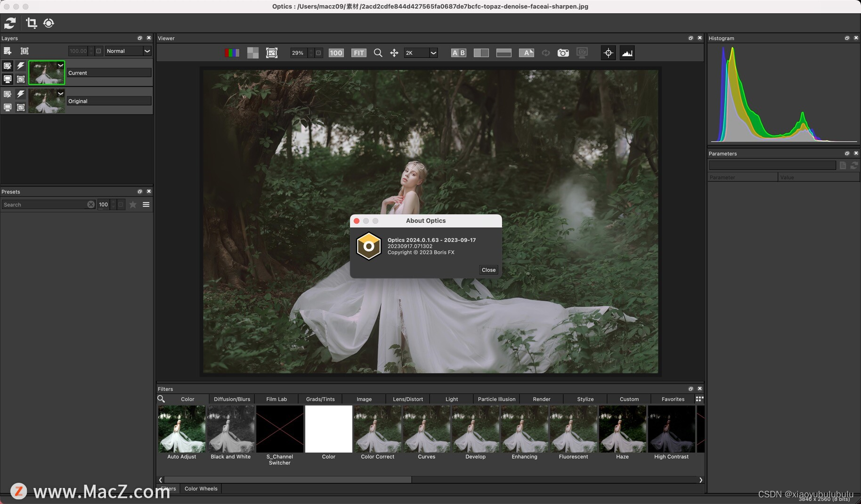
Task: Open the Color filter category tab
Action: tap(187, 399)
